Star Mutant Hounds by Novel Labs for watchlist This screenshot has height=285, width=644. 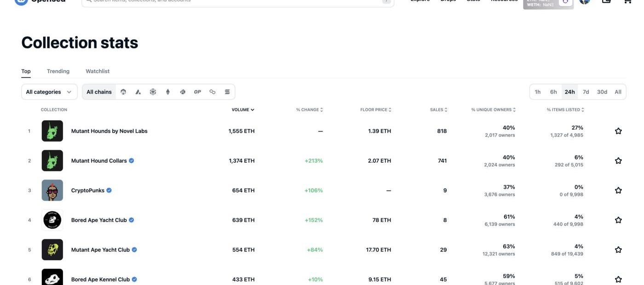[x=618, y=131]
